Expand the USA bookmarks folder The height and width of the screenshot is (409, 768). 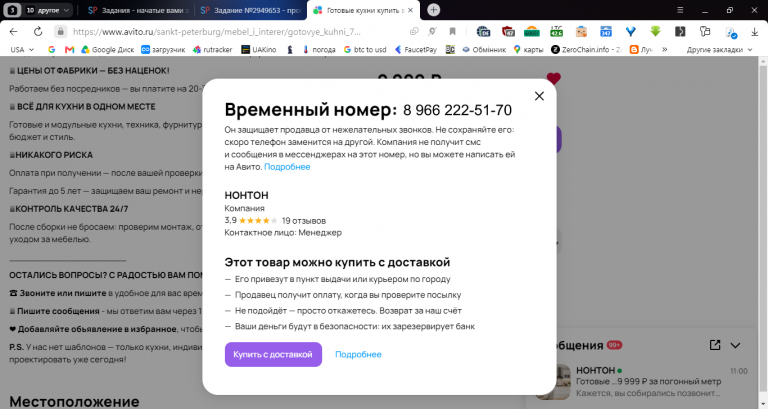[22, 49]
